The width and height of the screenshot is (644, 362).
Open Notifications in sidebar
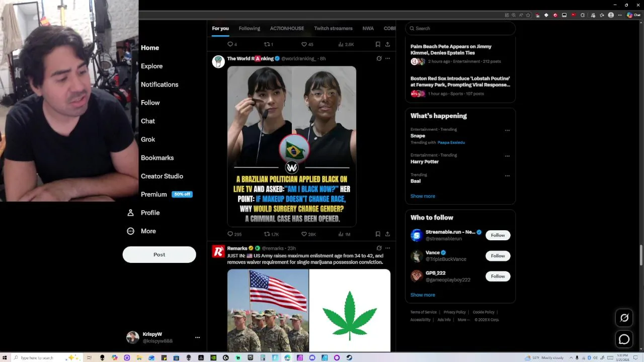(x=159, y=84)
